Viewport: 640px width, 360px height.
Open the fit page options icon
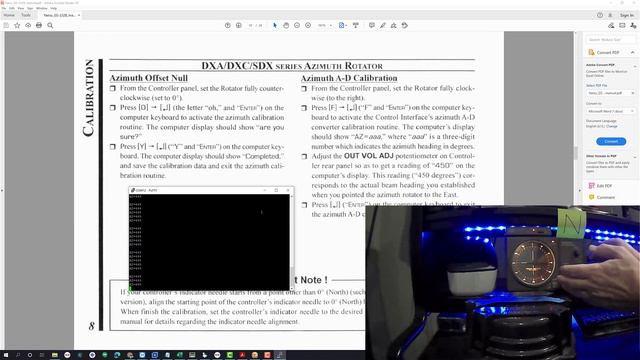pos(342,25)
